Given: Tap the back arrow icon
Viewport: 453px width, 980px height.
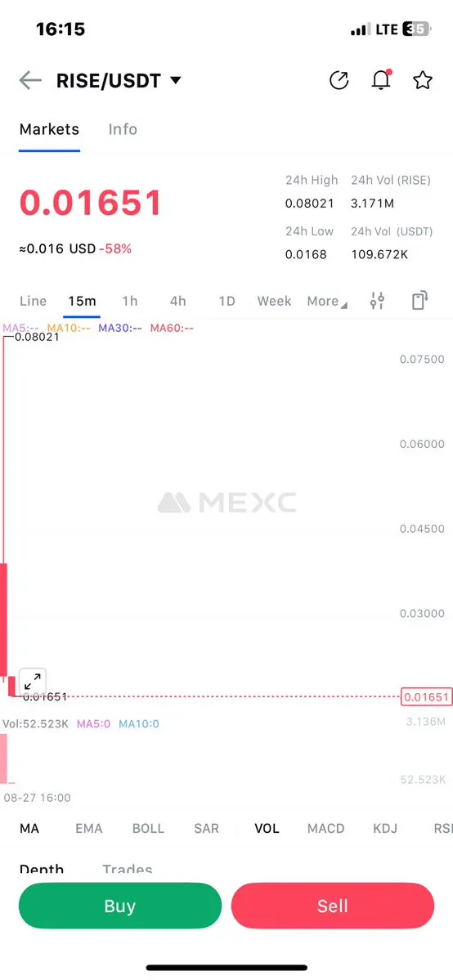Looking at the screenshot, I should (30, 81).
